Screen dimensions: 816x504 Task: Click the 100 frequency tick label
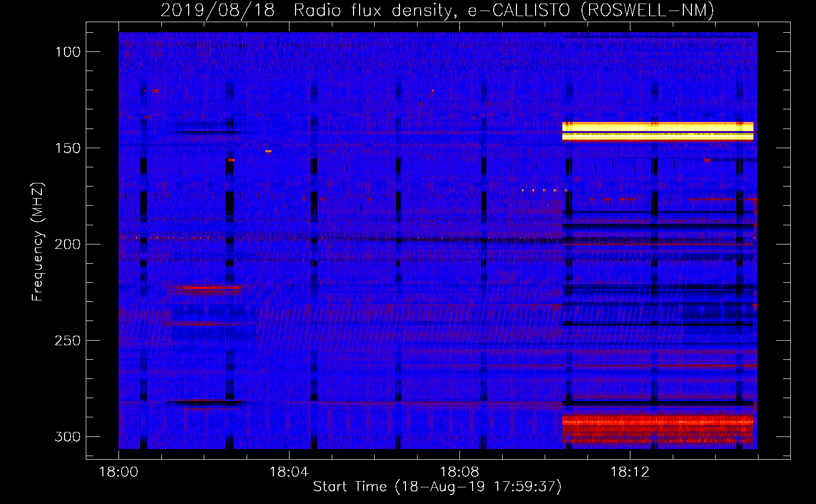pyautogui.click(x=68, y=52)
